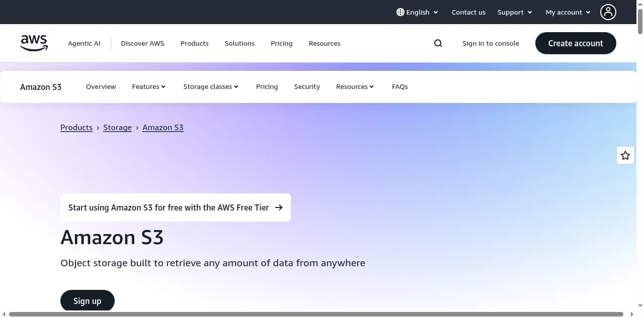Open Resources in the top navigation
The height and width of the screenshot is (318, 644).
tap(325, 43)
